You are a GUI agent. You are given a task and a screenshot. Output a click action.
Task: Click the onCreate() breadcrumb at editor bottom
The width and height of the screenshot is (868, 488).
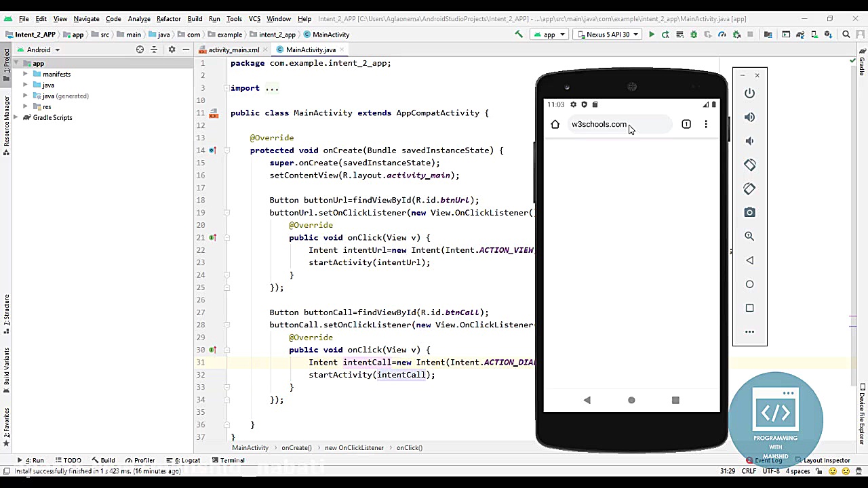pos(296,447)
